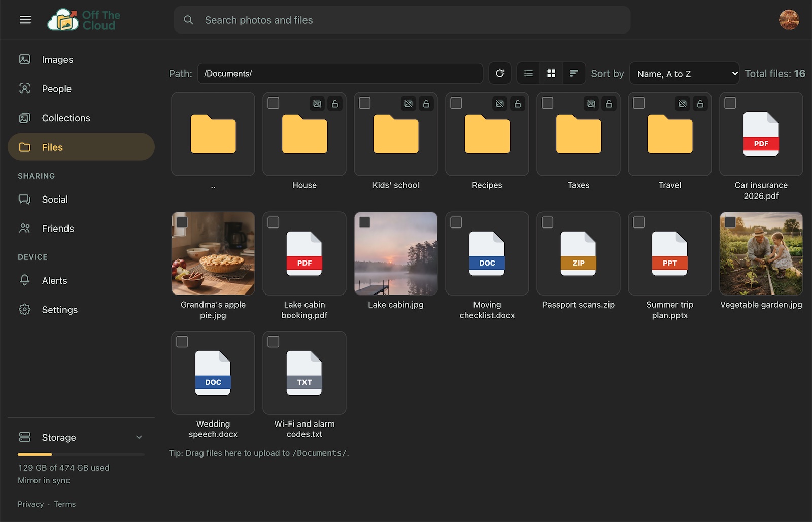Open Passport scans.zip file
Image resolution: width=812 pixels, height=522 pixels.
579,253
